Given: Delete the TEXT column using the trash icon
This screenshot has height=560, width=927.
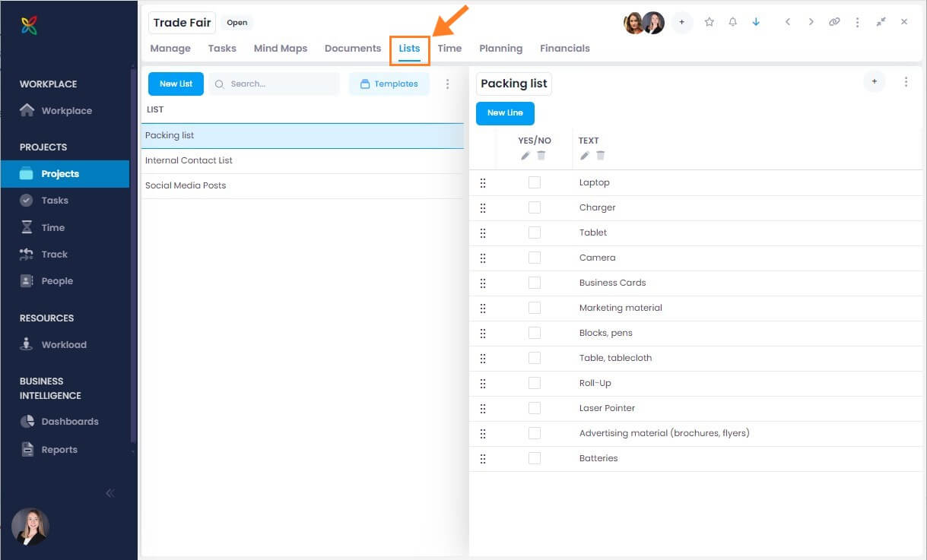Looking at the screenshot, I should [x=601, y=155].
